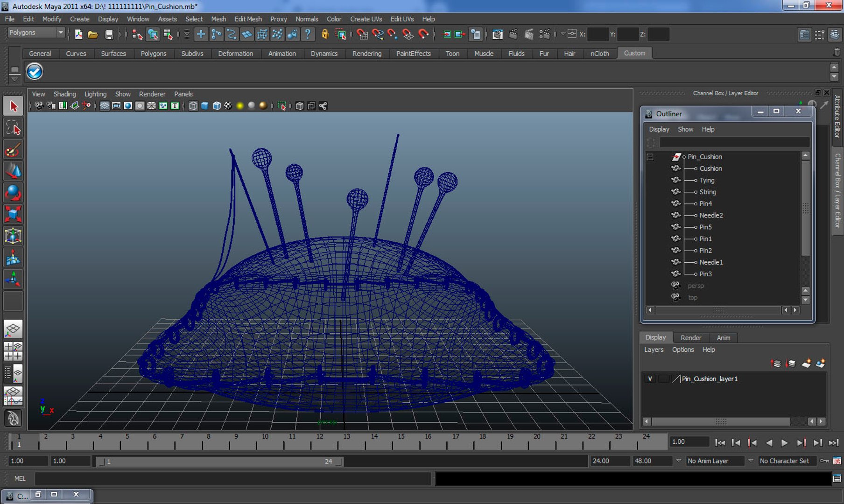The width and height of the screenshot is (844, 504).
Task: Activate the Lasso selection tool
Action: pos(13,128)
